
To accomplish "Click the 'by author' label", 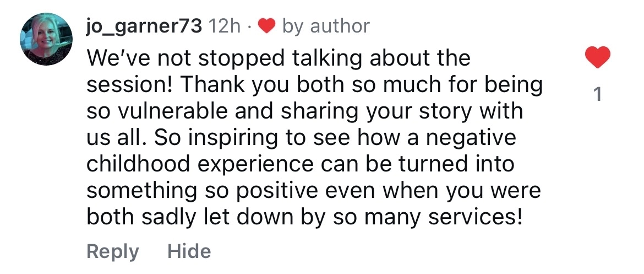I will [326, 26].
